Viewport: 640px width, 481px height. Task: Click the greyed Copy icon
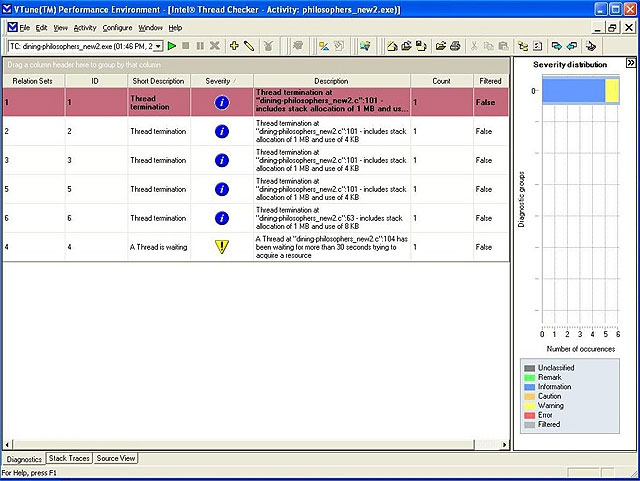click(x=489, y=46)
